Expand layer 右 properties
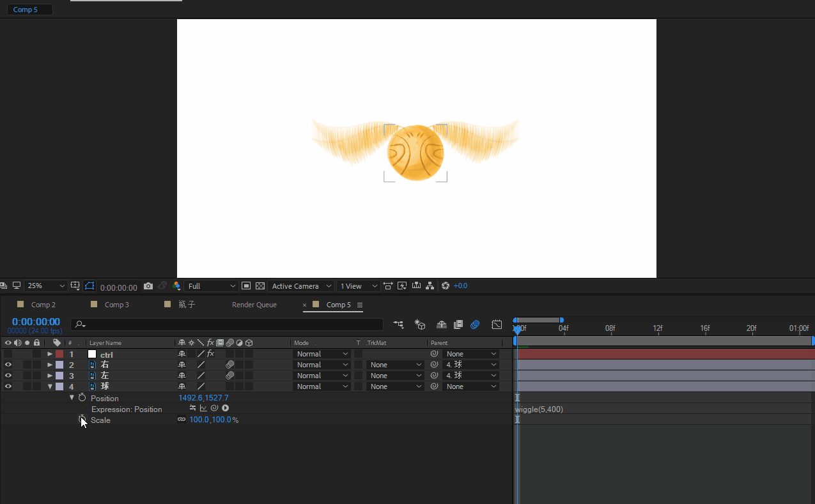This screenshot has height=504, width=815. click(x=50, y=365)
